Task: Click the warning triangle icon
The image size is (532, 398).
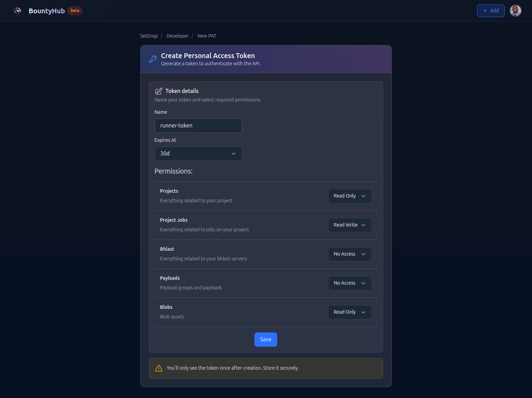Action: click(x=159, y=368)
